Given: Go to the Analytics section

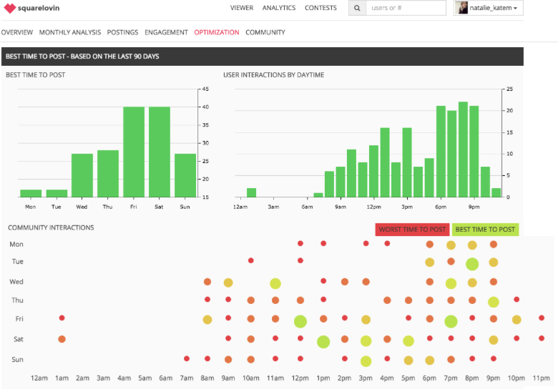Looking at the screenshot, I should tap(279, 9).
